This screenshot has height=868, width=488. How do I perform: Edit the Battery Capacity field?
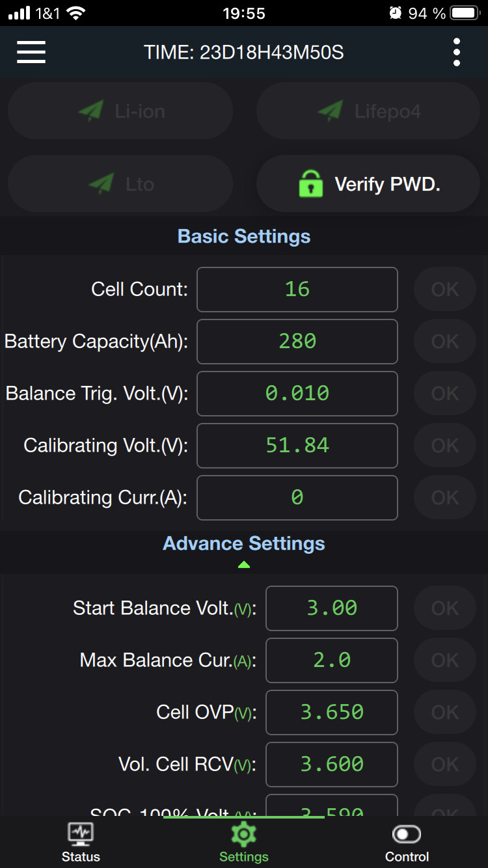tap(297, 342)
